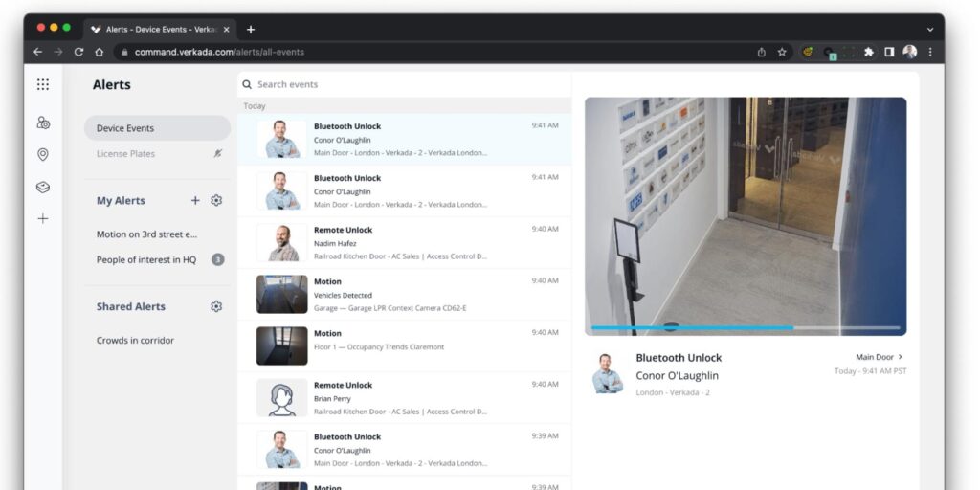
Task: Click the address bar URL
Action: 219,52
